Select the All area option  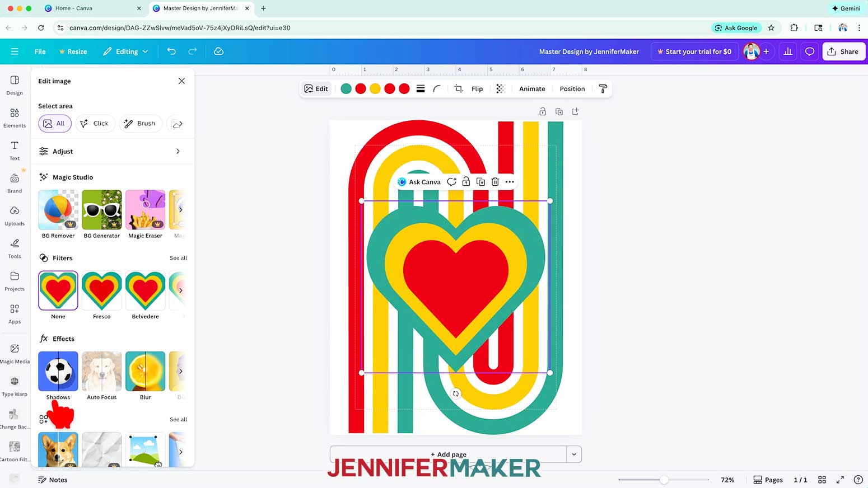tap(55, 124)
